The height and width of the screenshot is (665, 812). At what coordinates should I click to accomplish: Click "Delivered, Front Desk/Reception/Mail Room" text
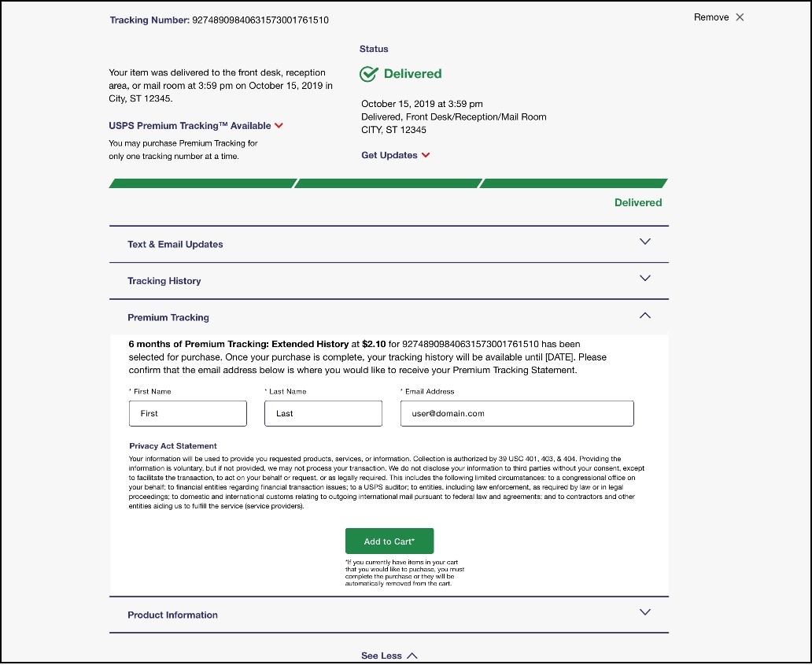tap(454, 117)
